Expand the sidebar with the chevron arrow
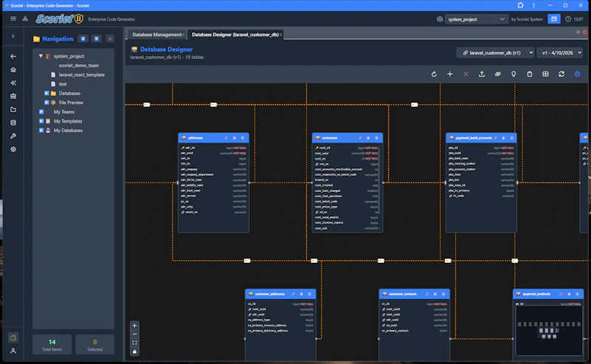Screen dimensions: 591x364 pyautogui.click(x=13, y=36)
